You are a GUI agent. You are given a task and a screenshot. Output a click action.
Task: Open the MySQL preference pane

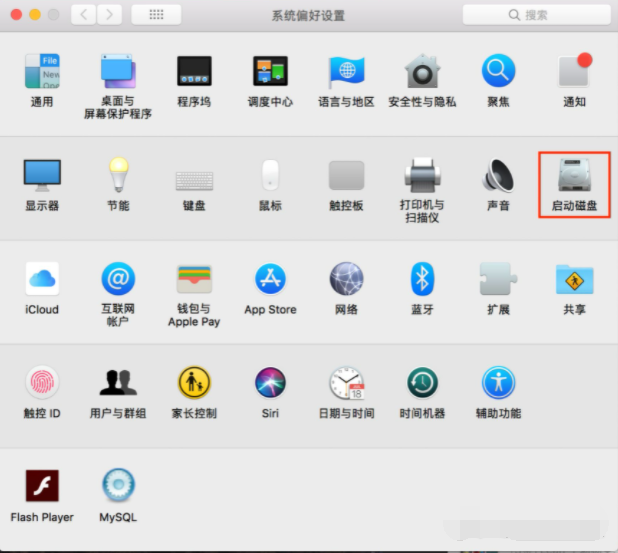click(118, 487)
